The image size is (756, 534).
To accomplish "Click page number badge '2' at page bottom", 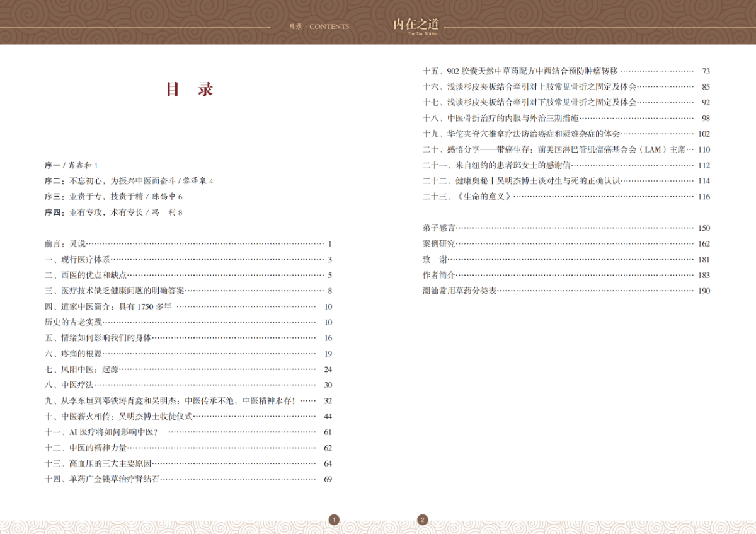I will click(x=422, y=520).
